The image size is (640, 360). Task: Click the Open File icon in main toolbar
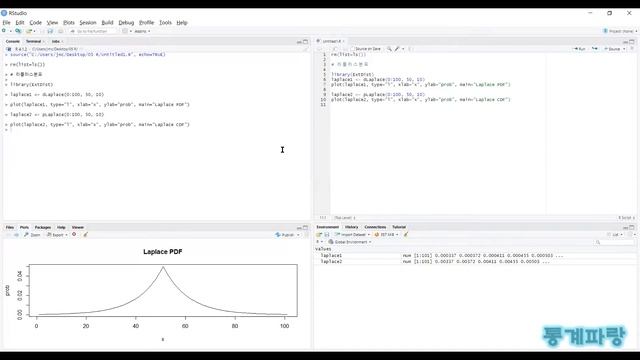29,31
